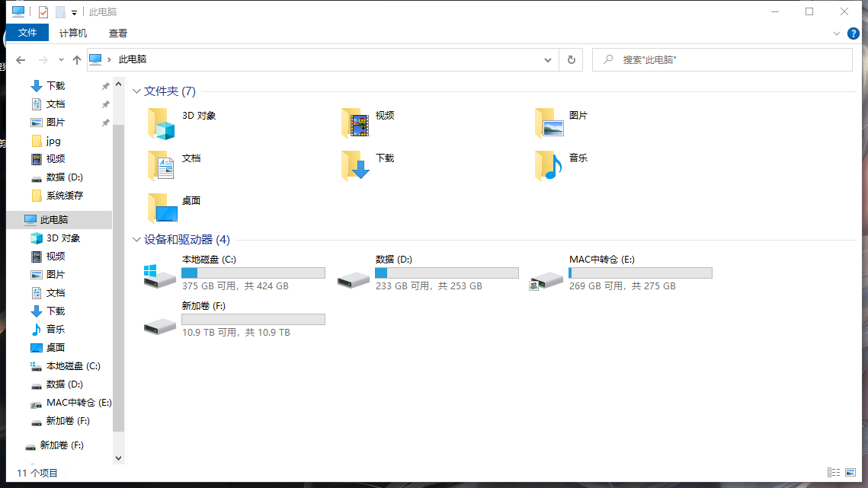Open the 计算机 ribbon tab
Viewport: 868px width, 488px height.
point(73,33)
